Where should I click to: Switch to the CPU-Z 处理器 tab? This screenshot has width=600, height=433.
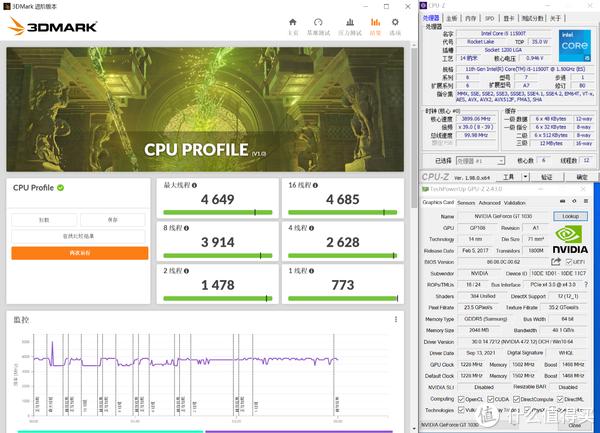pyautogui.click(x=431, y=18)
